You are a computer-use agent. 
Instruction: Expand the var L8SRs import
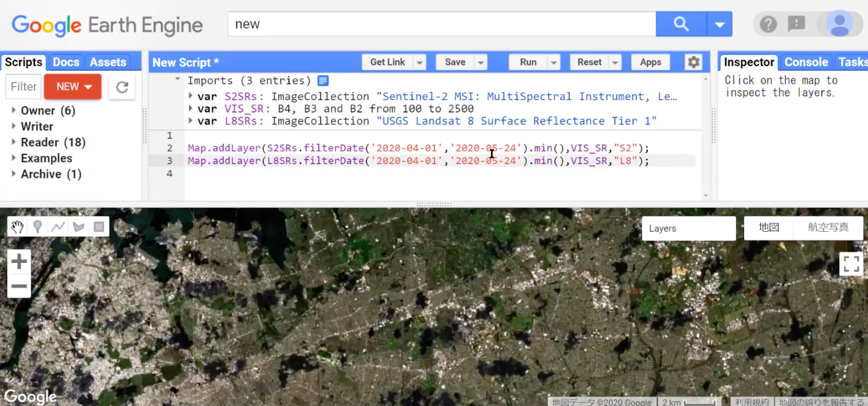pyautogui.click(x=191, y=121)
